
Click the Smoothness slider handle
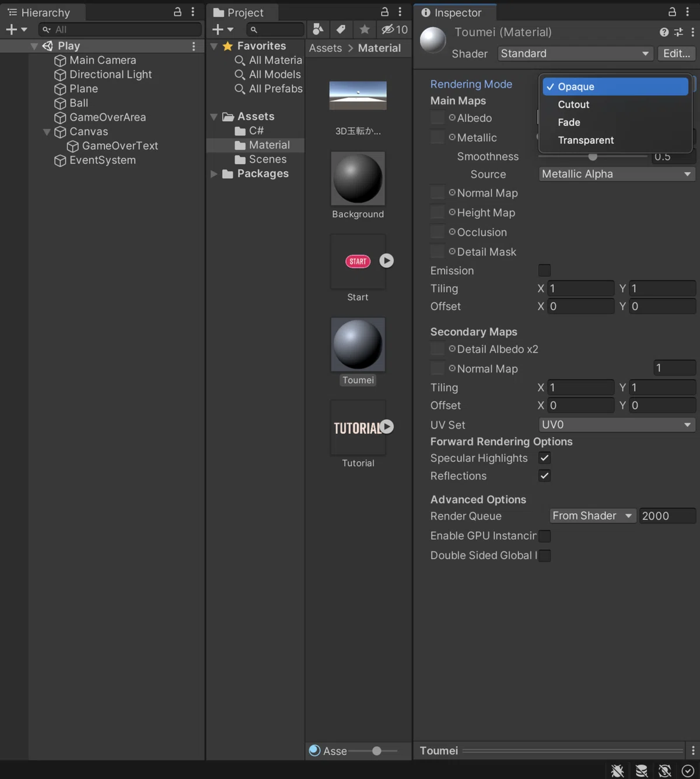593,156
